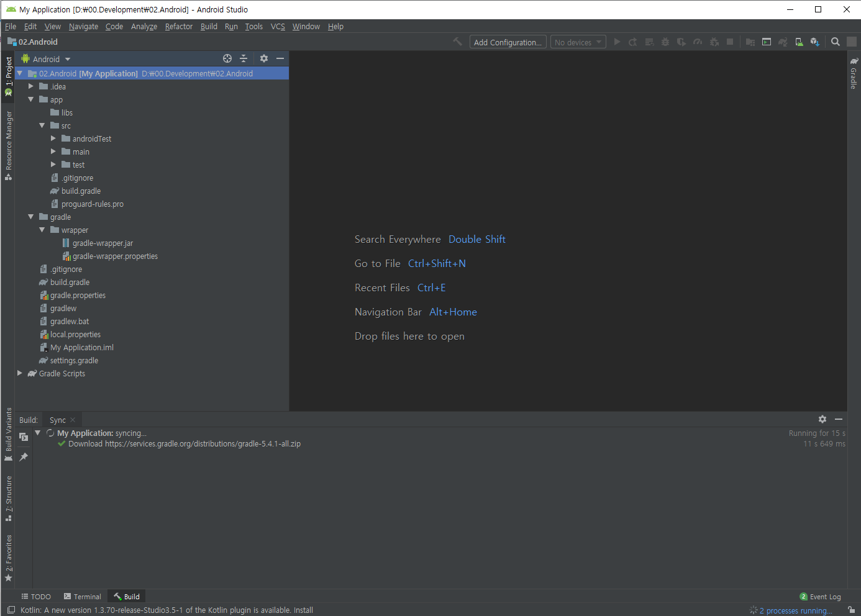861x616 pixels.
Task: Click the Run Anything terminal icon
Action: tap(767, 42)
